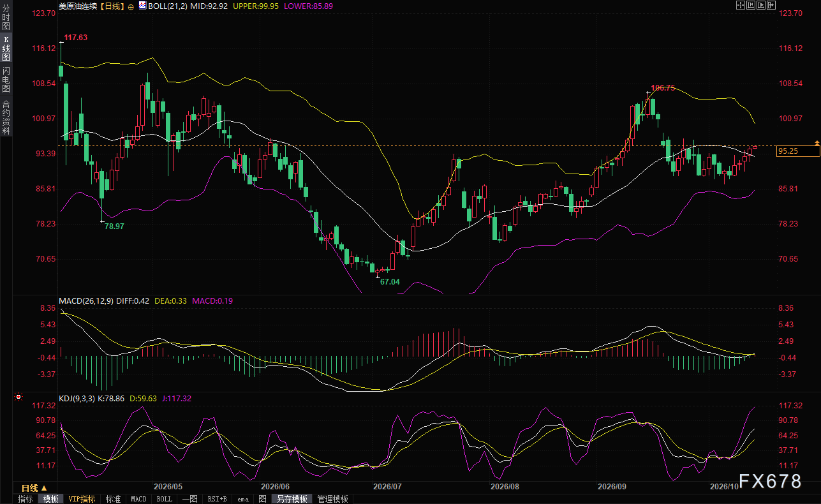The height and width of the screenshot is (504, 821).
Task: Select the 一图 layout template
Action: click(x=190, y=499)
